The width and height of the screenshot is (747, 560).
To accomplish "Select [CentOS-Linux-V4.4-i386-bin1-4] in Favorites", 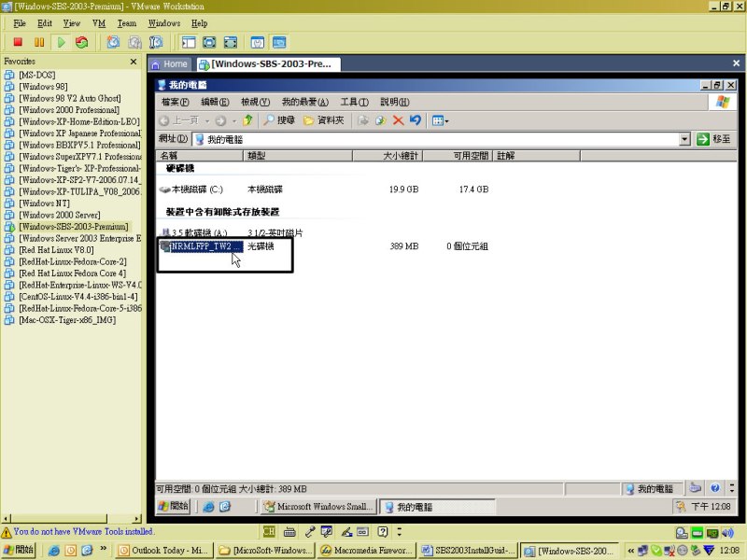I will pyautogui.click(x=78, y=297).
